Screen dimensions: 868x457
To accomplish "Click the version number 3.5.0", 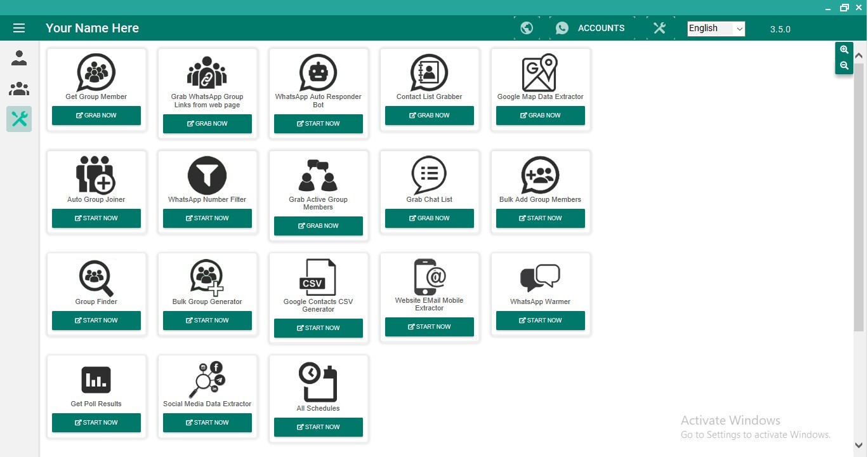I will (x=780, y=29).
